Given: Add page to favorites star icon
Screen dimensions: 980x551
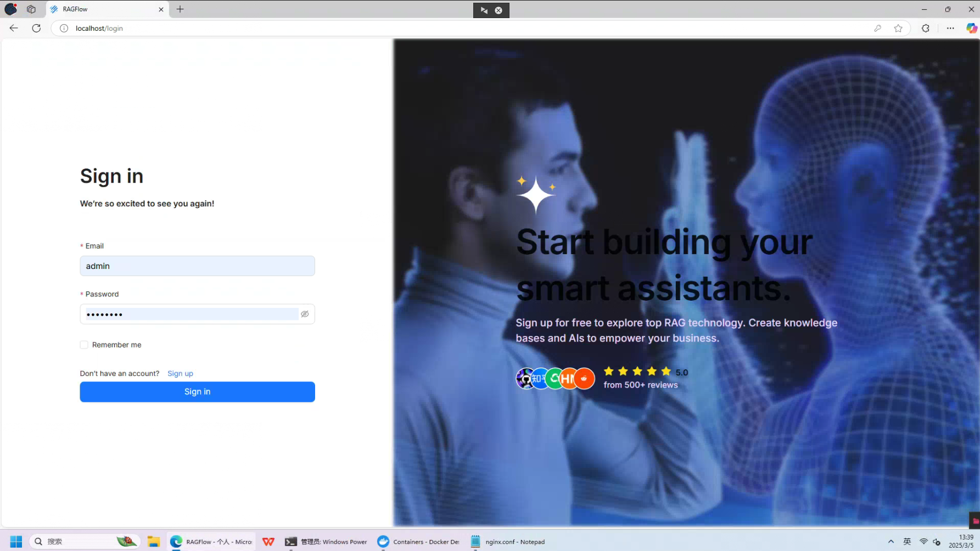Looking at the screenshot, I should point(898,28).
